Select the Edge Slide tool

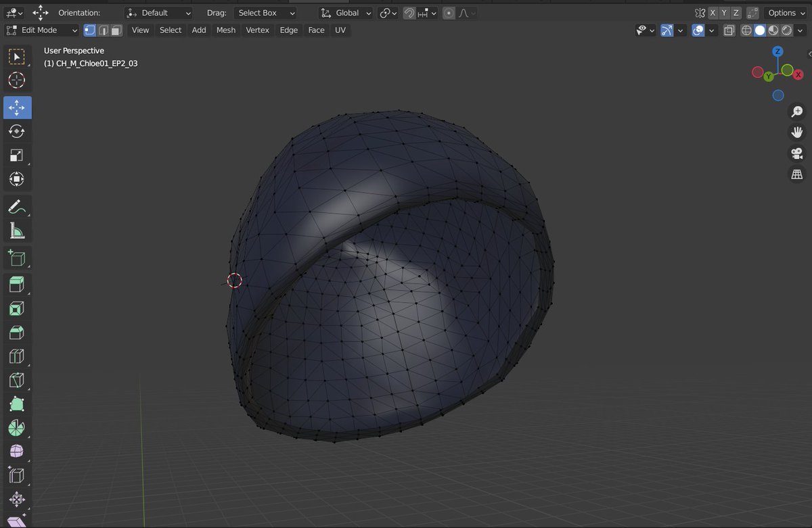(x=17, y=476)
